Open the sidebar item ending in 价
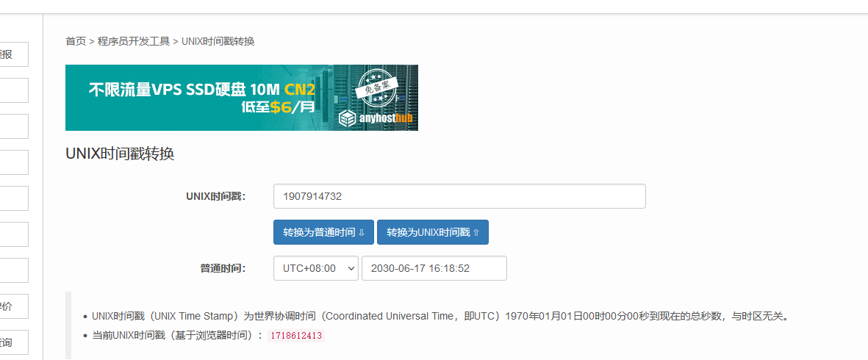 14,306
